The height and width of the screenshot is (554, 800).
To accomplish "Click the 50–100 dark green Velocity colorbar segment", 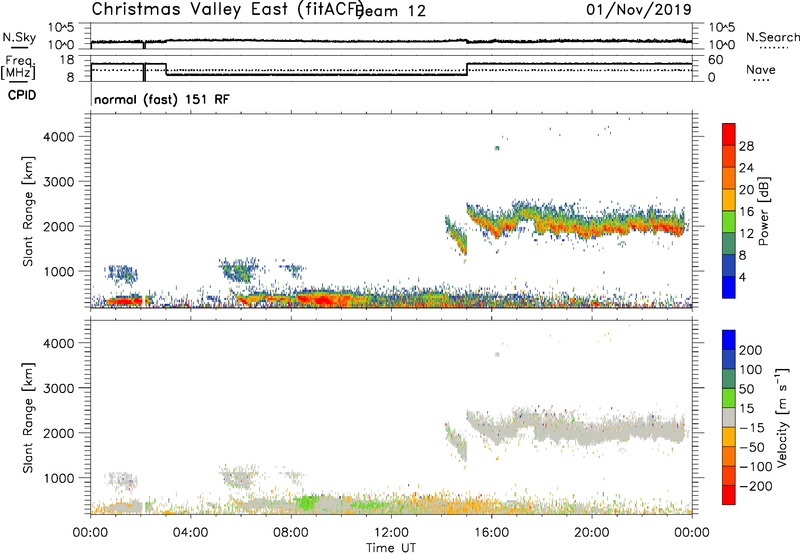I will coord(729,379).
